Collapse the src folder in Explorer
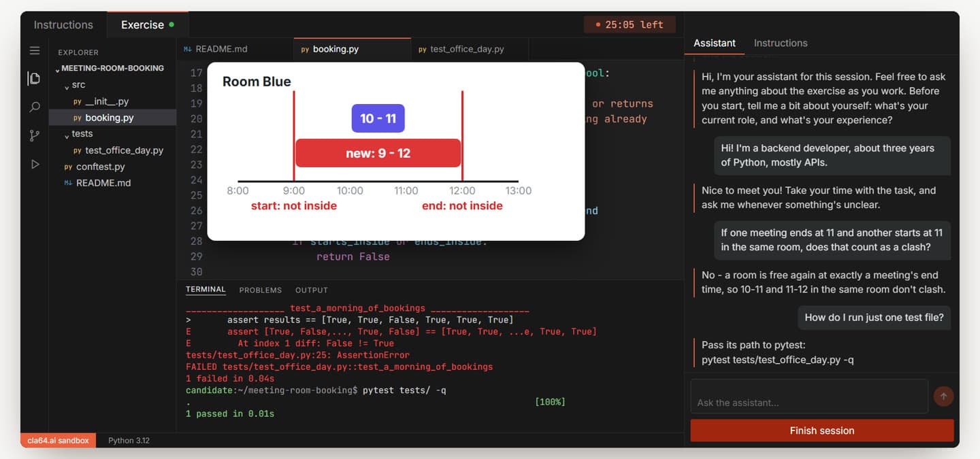 click(x=112, y=85)
